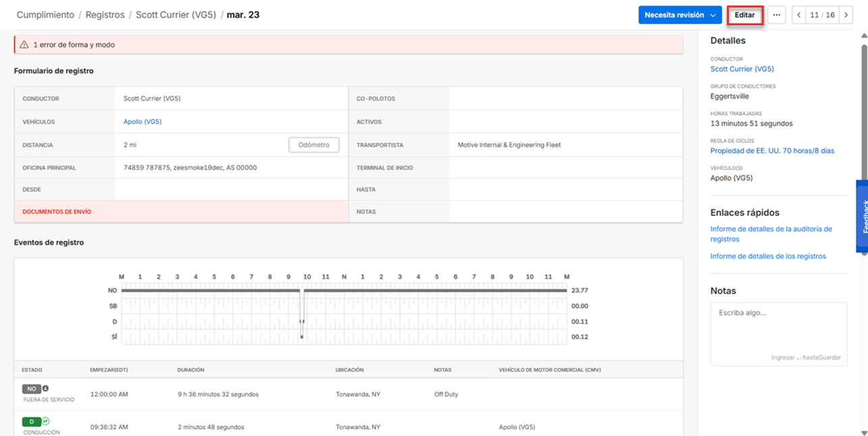Viewport: 868px width, 436px height.
Task: Click the driver icon on the Fuera de Servicio badge
Action: click(x=45, y=389)
